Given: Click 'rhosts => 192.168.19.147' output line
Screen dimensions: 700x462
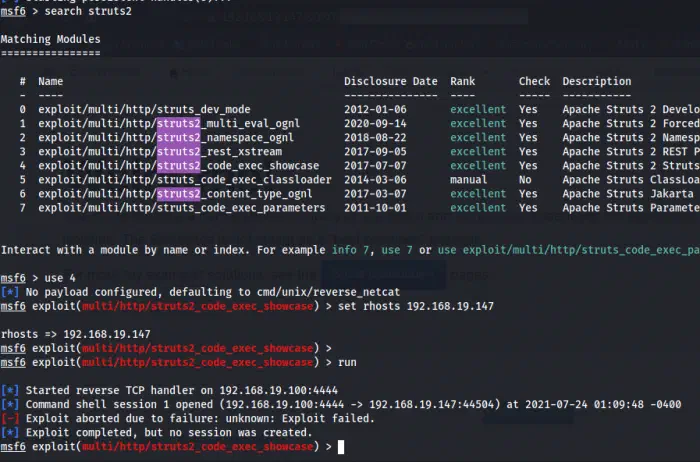Looking at the screenshot, I should (75, 334).
